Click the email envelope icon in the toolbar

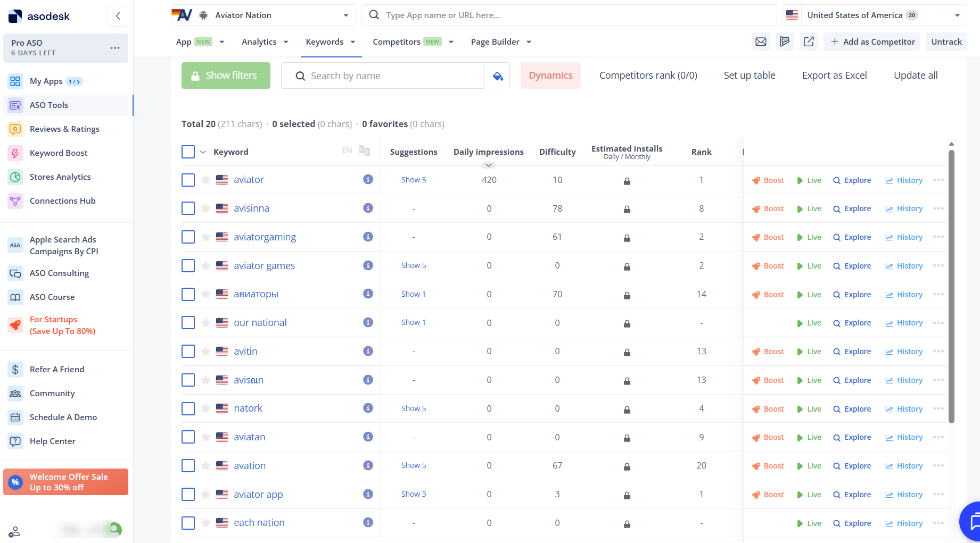point(761,41)
